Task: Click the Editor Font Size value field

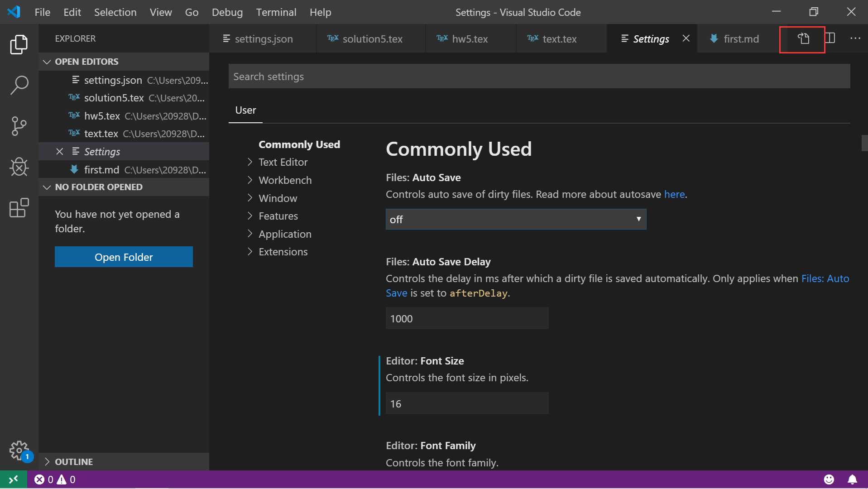Action: point(467,403)
